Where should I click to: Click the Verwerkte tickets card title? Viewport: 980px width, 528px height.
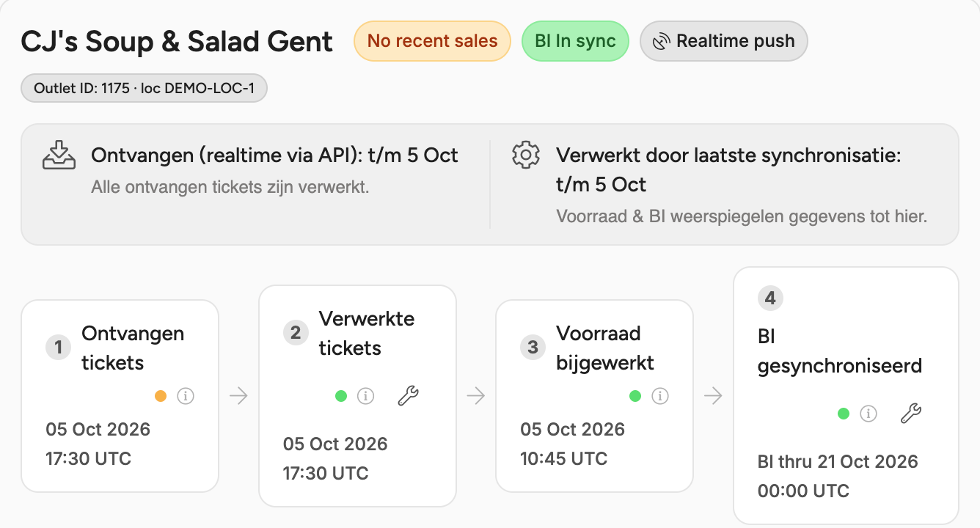(x=367, y=333)
